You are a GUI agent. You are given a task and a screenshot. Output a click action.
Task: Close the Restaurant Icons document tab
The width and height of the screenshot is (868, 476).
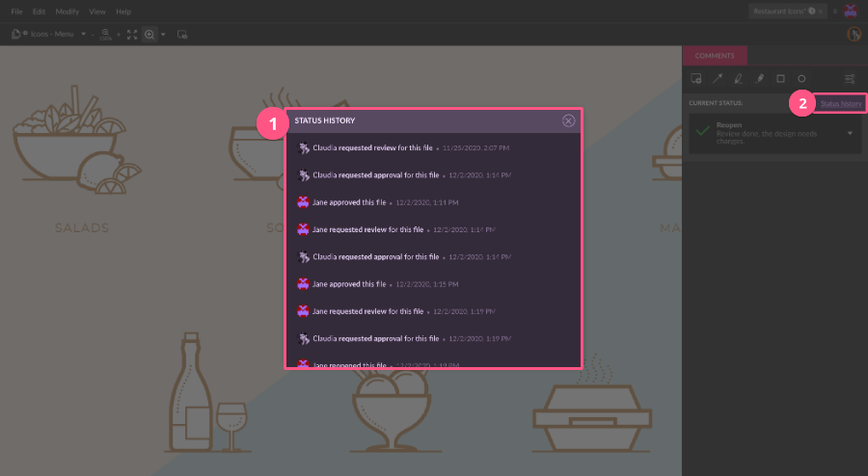821,11
